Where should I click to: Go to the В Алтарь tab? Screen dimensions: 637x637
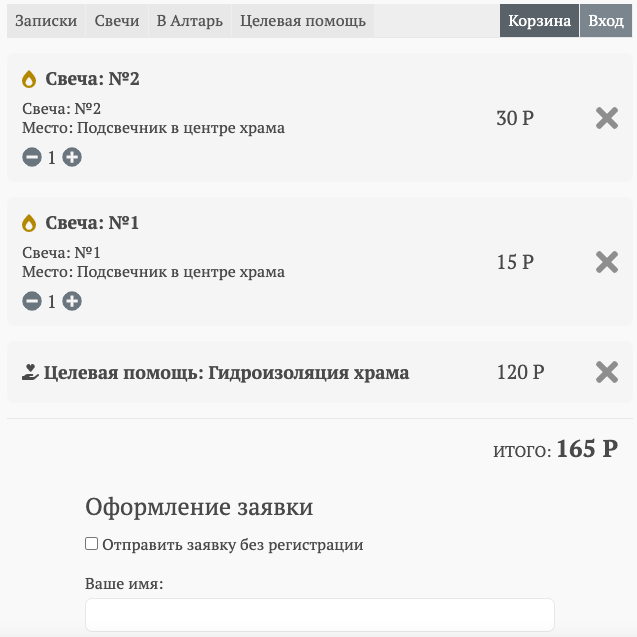tap(190, 21)
